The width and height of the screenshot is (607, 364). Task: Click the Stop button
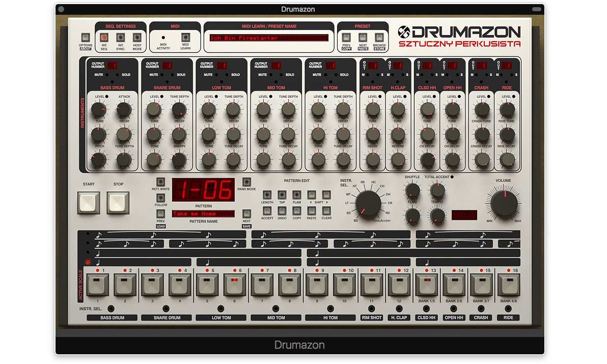click(x=118, y=203)
